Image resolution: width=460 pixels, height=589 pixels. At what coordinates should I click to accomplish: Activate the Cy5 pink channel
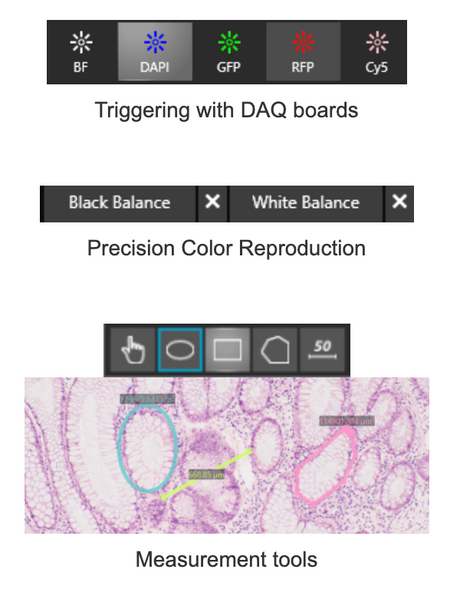click(377, 52)
